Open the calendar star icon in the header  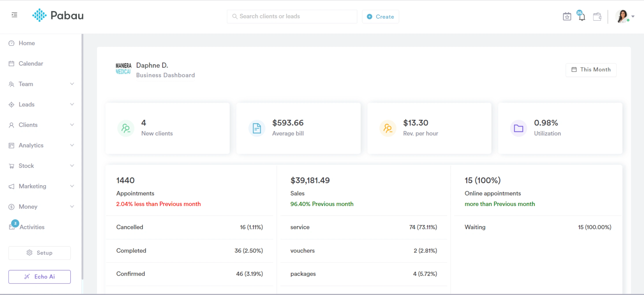[x=567, y=17]
